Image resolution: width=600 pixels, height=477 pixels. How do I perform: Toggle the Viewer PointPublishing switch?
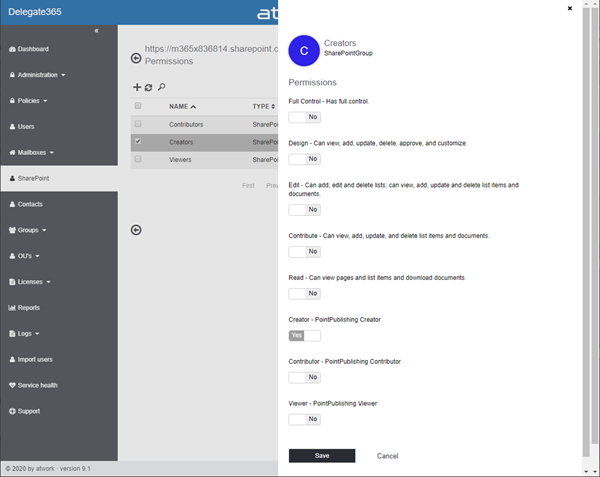pyautogui.click(x=305, y=419)
